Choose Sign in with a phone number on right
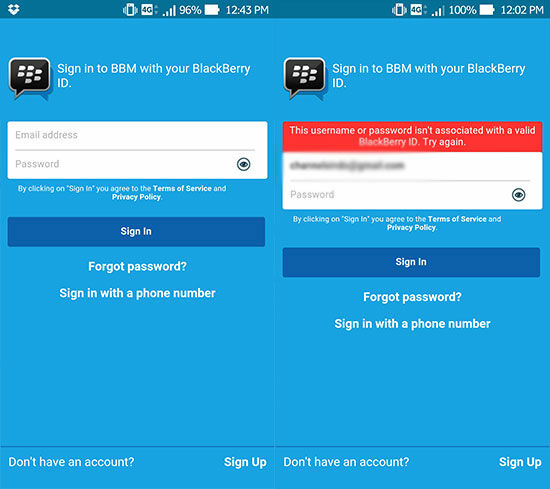 coord(412,324)
